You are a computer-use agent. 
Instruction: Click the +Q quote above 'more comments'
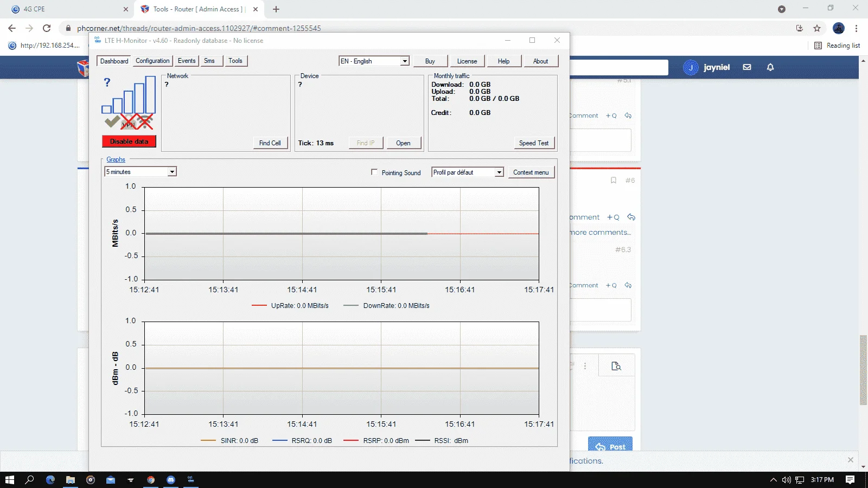613,217
